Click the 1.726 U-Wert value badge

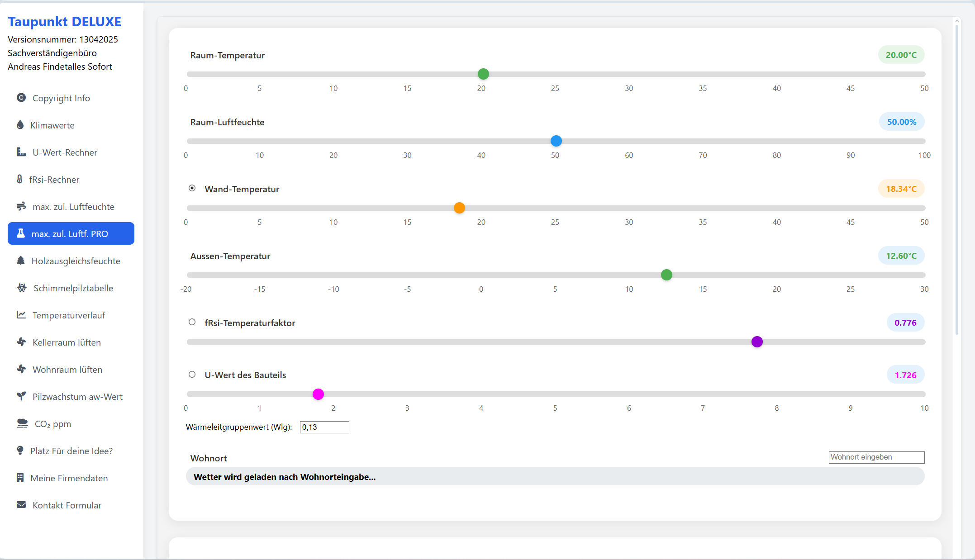[905, 375]
